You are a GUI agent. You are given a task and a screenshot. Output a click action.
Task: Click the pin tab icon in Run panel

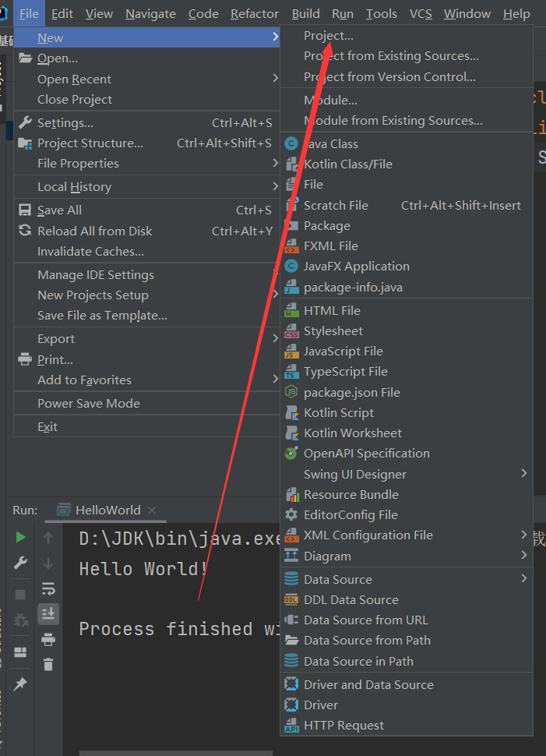(20, 684)
